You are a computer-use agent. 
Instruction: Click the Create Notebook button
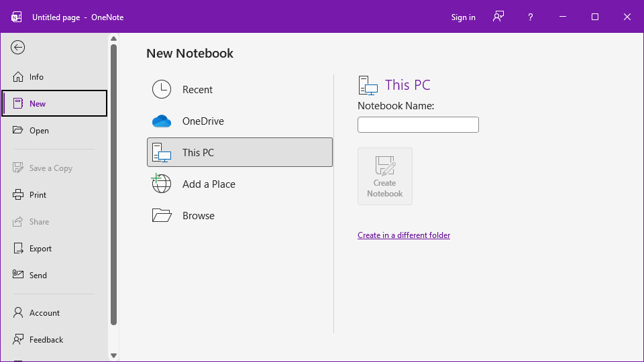click(x=385, y=176)
